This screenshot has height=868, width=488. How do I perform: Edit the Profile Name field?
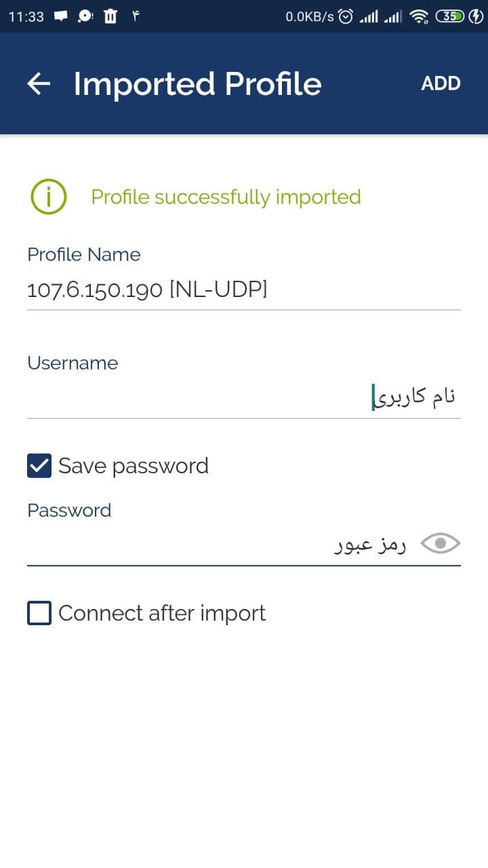244,290
